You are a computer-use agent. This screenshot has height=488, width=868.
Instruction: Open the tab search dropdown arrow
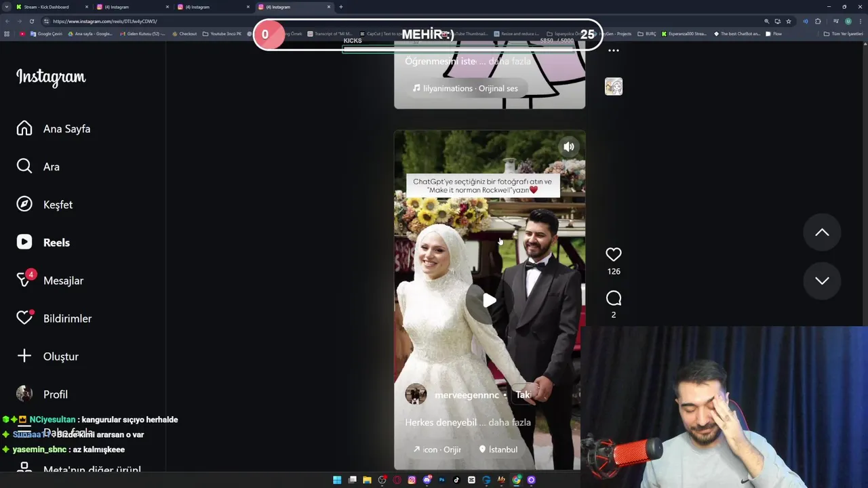click(6, 7)
